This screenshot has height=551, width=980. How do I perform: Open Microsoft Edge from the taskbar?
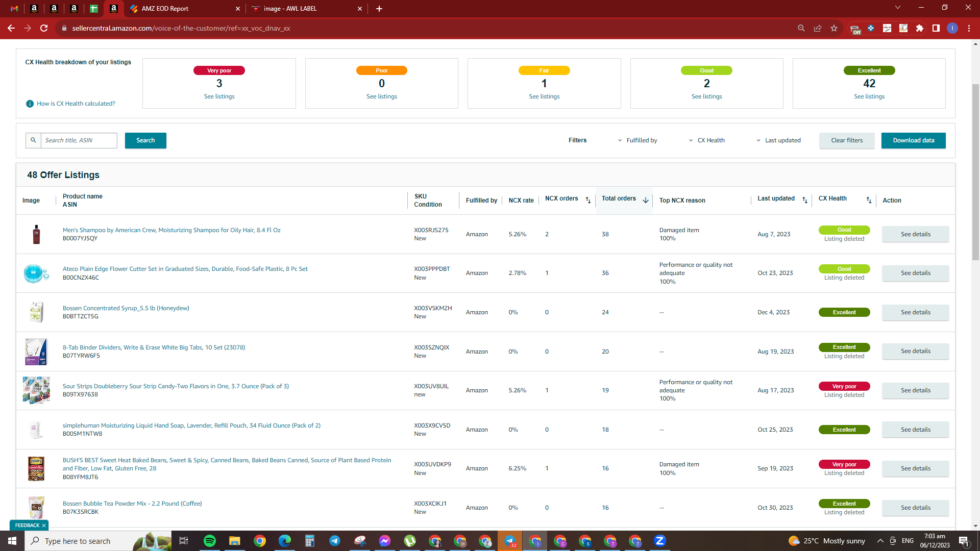285,541
